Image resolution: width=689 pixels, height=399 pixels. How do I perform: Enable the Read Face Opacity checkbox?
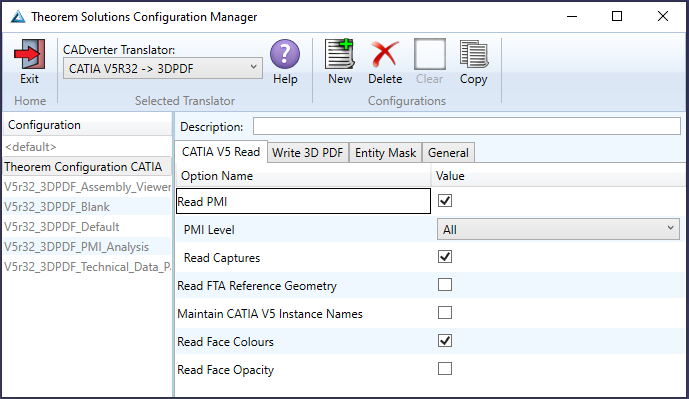(445, 369)
